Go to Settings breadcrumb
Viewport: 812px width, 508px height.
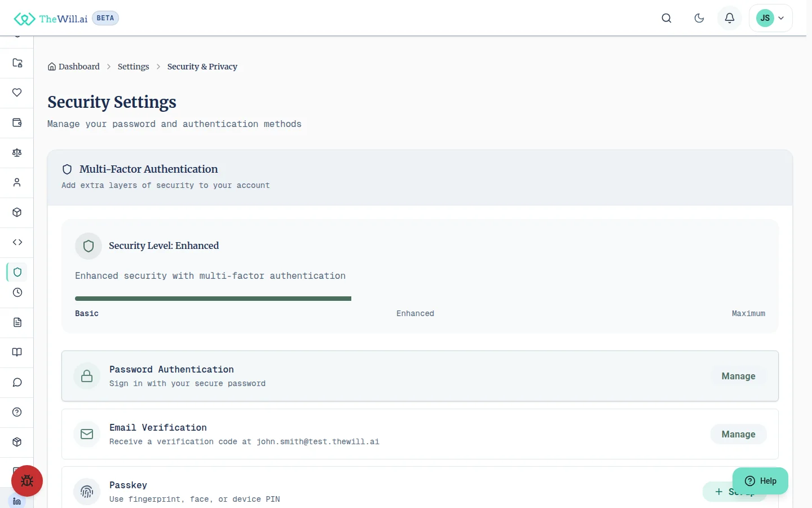tap(134, 67)
